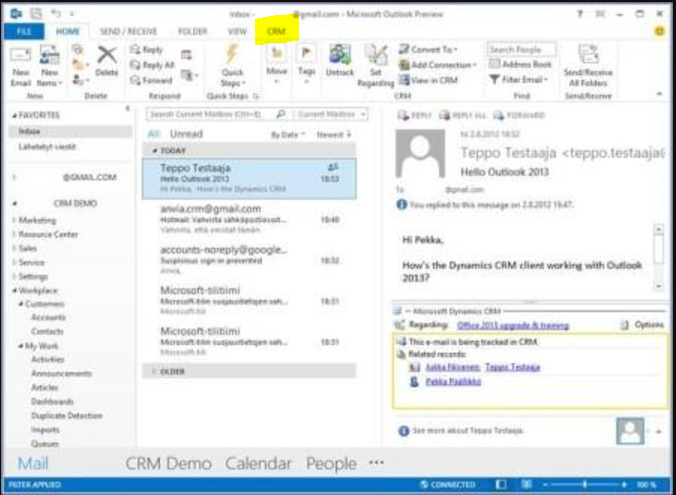Click the Search People field

pos(522,50)
